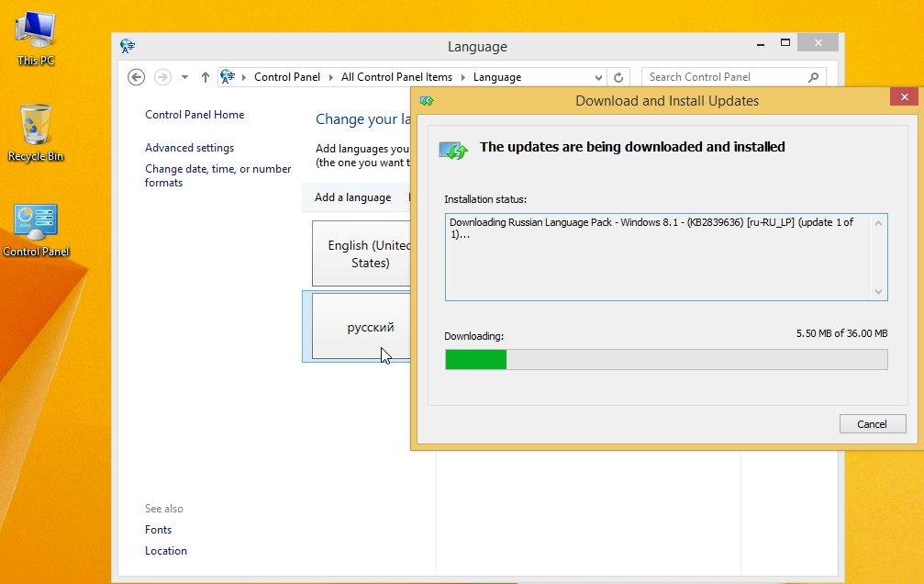
Task: Open the address bar history dropdown
Action: [x=598, y=77]
